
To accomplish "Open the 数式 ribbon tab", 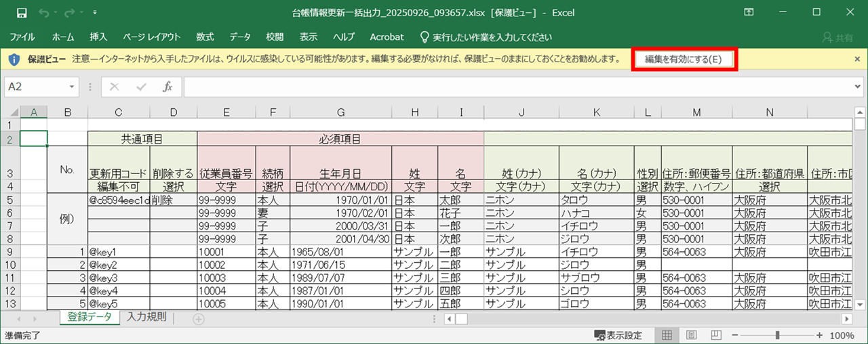I will point(205,37).
